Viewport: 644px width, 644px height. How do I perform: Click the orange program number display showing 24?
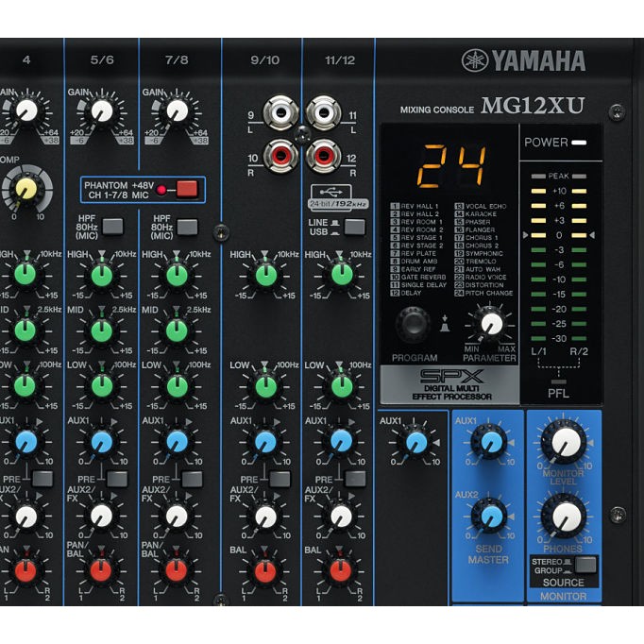point(451,165)
